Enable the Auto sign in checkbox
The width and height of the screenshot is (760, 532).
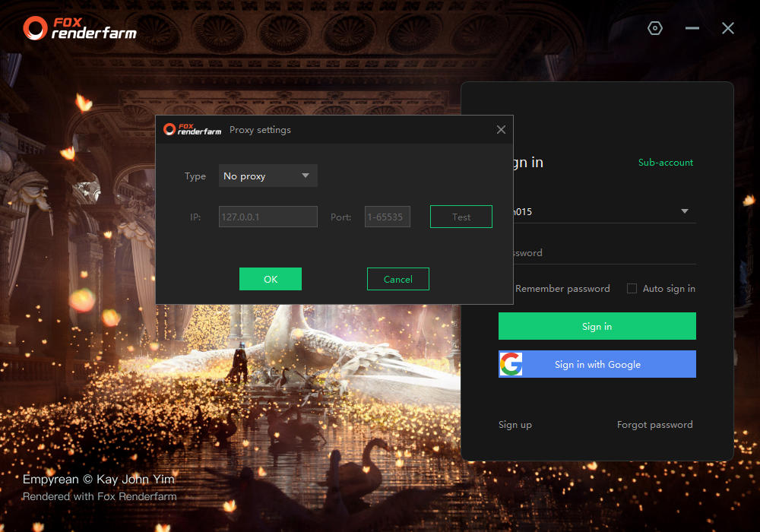click(x=632, y=288)
